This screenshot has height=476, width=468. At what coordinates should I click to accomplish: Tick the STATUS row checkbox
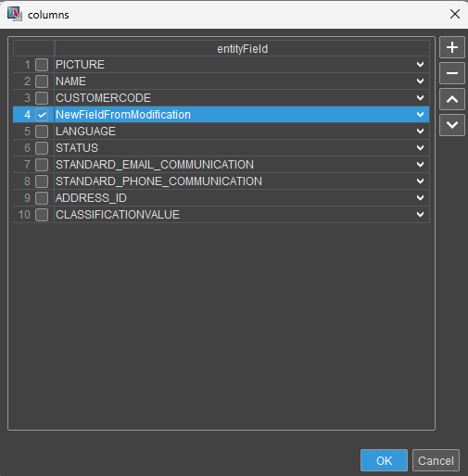pos(42,148)
